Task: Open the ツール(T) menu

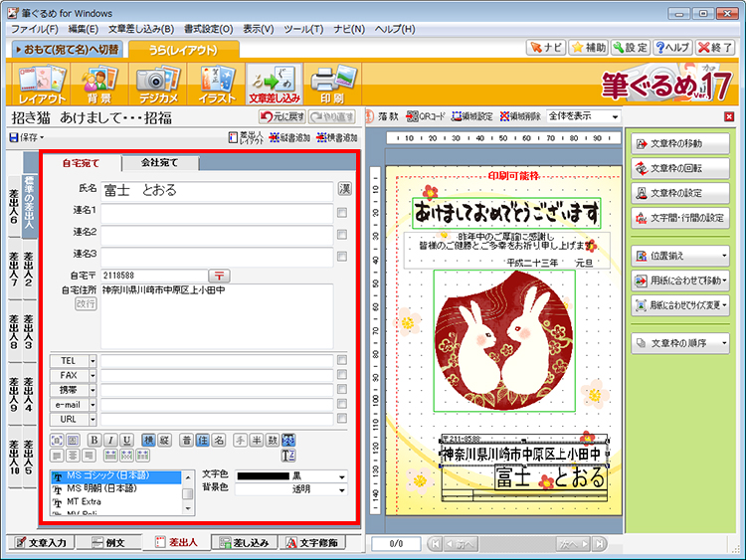Action: click(x=303, y=30)
